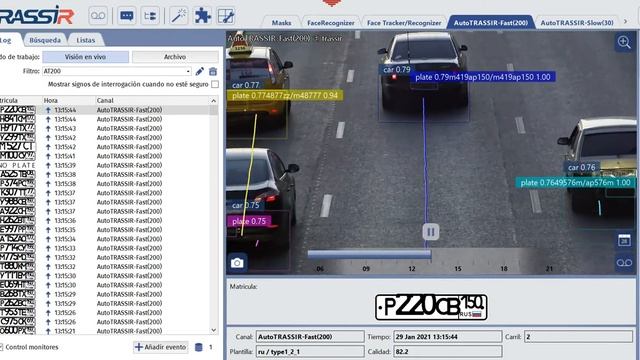Viewport: 640px width, 360px height.
Task: Click Añadir evento button
Action: 161,347
